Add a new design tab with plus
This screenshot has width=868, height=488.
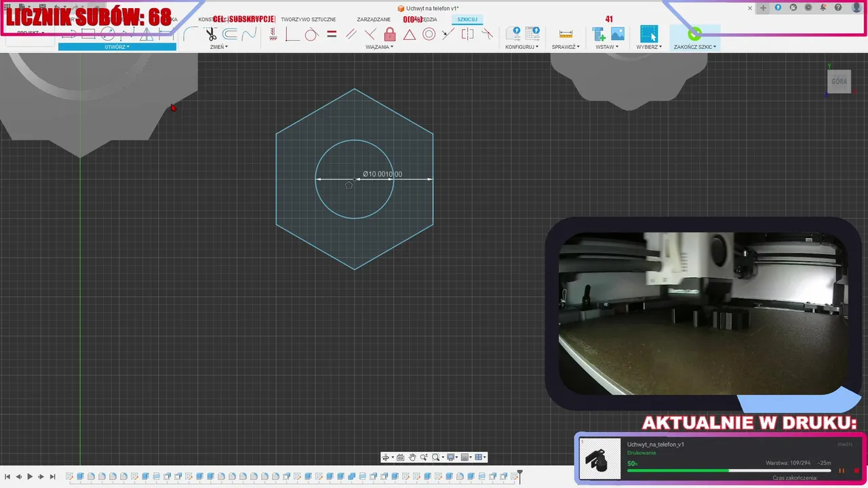763,8
